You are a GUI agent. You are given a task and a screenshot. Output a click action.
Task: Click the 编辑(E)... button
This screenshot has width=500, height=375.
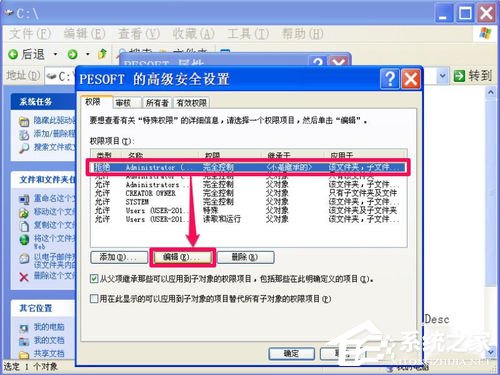coord(182,257)
